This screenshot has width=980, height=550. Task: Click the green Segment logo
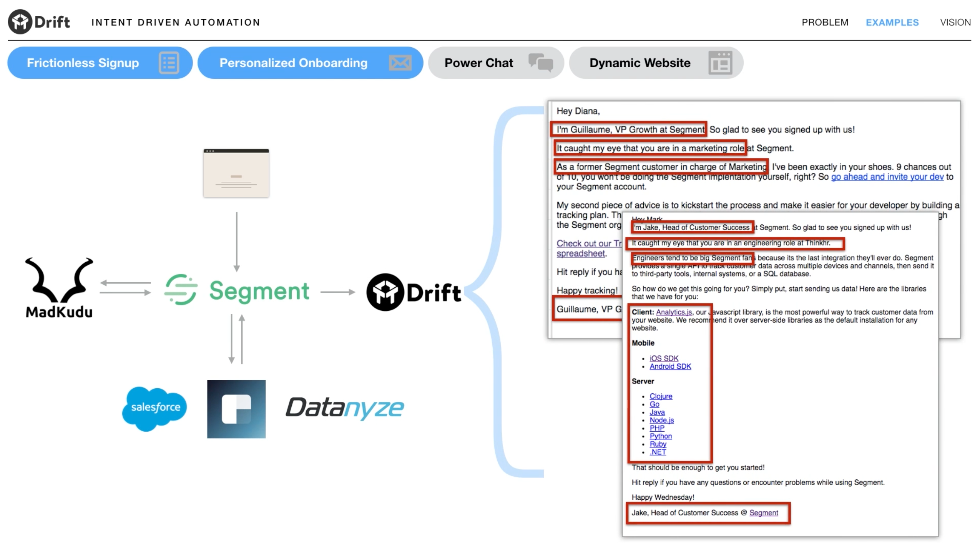(237, 290)
